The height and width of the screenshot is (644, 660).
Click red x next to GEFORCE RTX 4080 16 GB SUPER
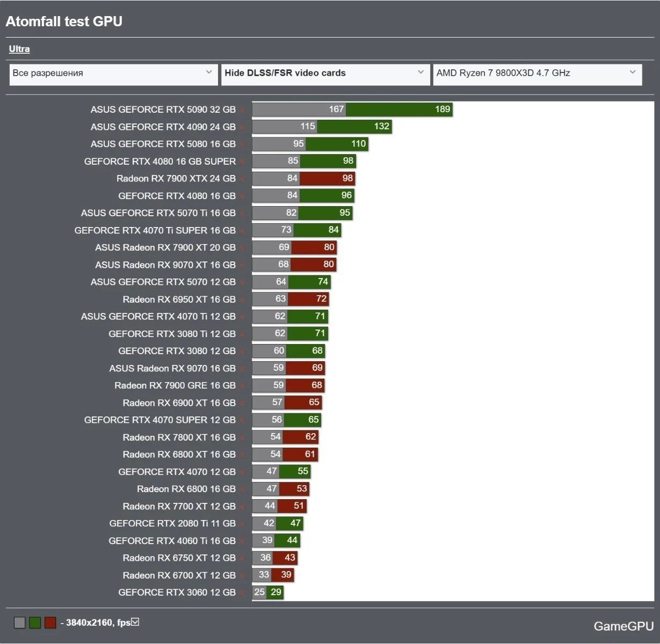(x=242, y=162)
